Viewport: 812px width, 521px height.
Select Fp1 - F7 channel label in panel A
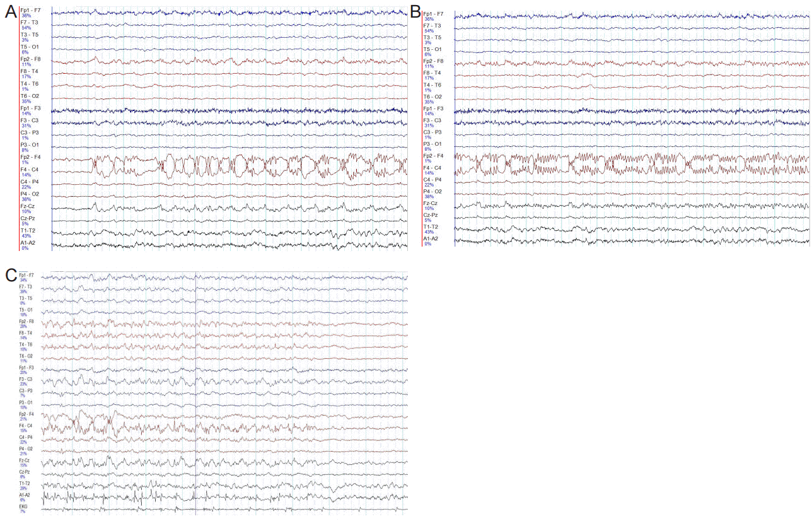tap(30, 10)
